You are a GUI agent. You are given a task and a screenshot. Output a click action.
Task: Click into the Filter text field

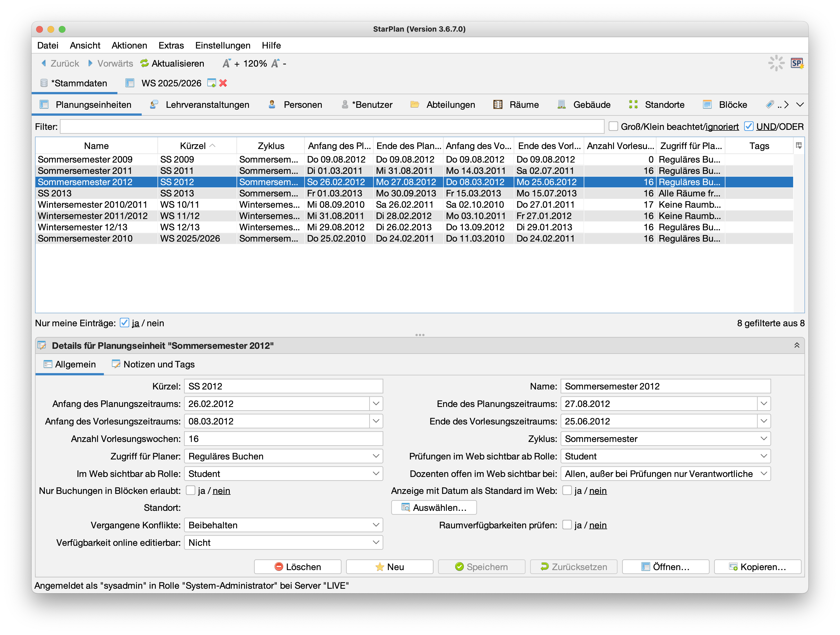[x=332, y=126]
